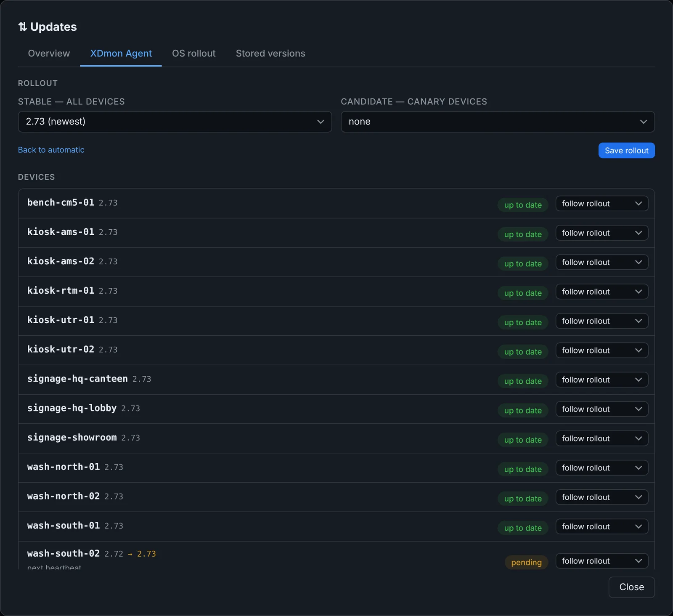Click the up to date badge for bench-cm5-01
The width and height of the screenshot is (673, 616).
pyautogui.click(x=523, y=205)
